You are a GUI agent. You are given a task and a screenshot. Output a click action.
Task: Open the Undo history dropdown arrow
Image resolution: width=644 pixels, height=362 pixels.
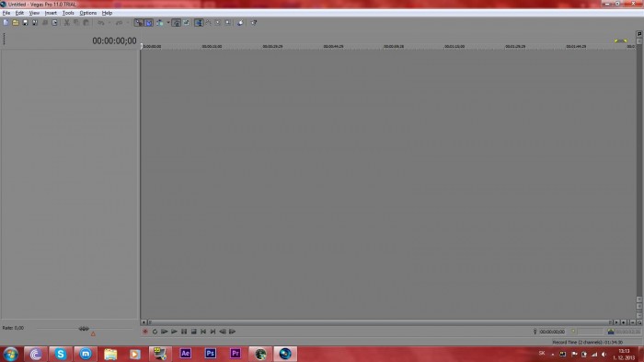(109, 23)
